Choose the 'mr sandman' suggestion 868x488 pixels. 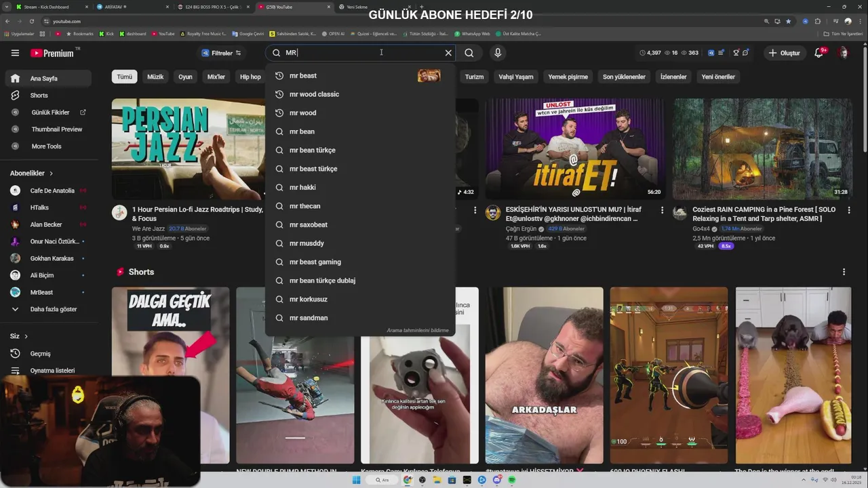360,318
